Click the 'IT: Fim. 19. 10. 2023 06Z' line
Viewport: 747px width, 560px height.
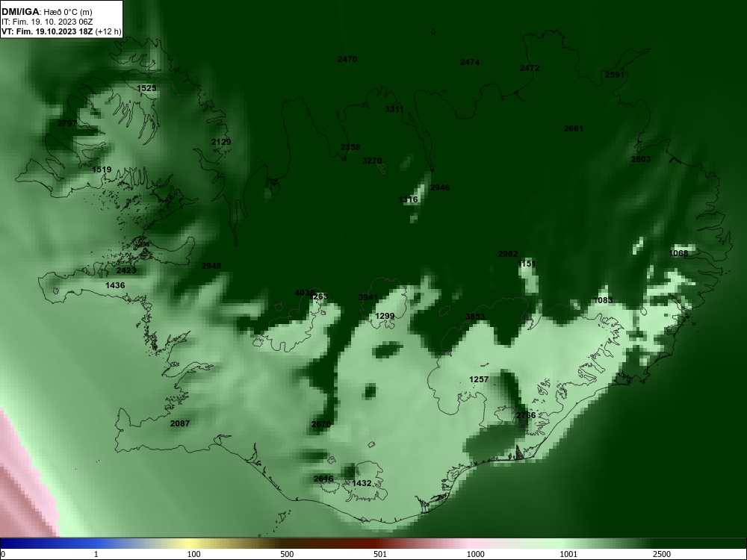[46, 22]
